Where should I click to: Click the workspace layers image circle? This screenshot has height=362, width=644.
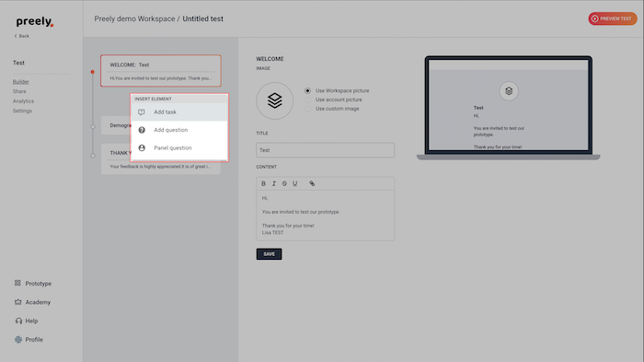point(275,100)
